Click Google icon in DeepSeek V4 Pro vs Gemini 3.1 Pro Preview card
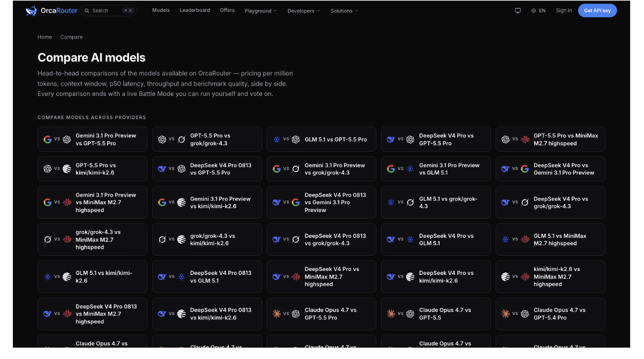 tap(525, 169)
